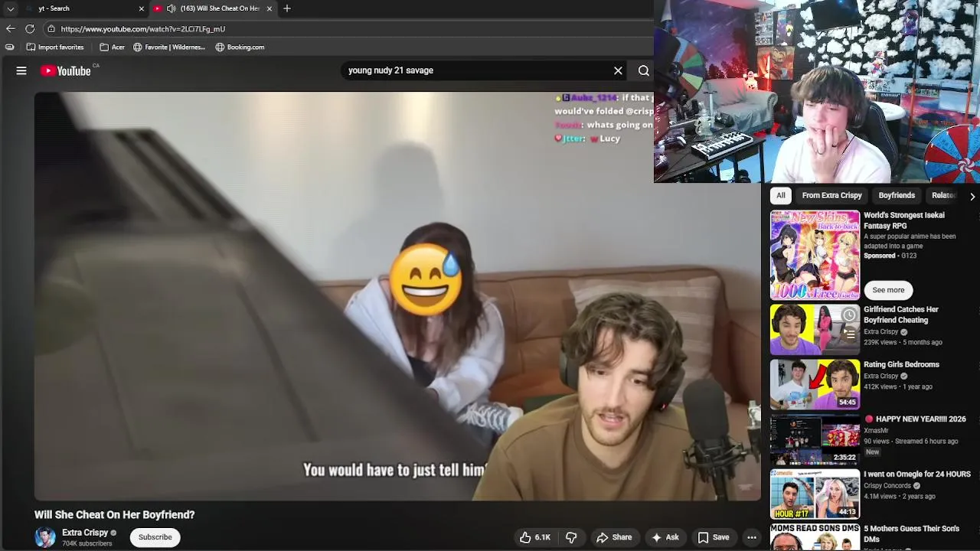The image size is (980, 551).
Task: Click the site info icon in address bar
Action: click(x=51, y=29)
